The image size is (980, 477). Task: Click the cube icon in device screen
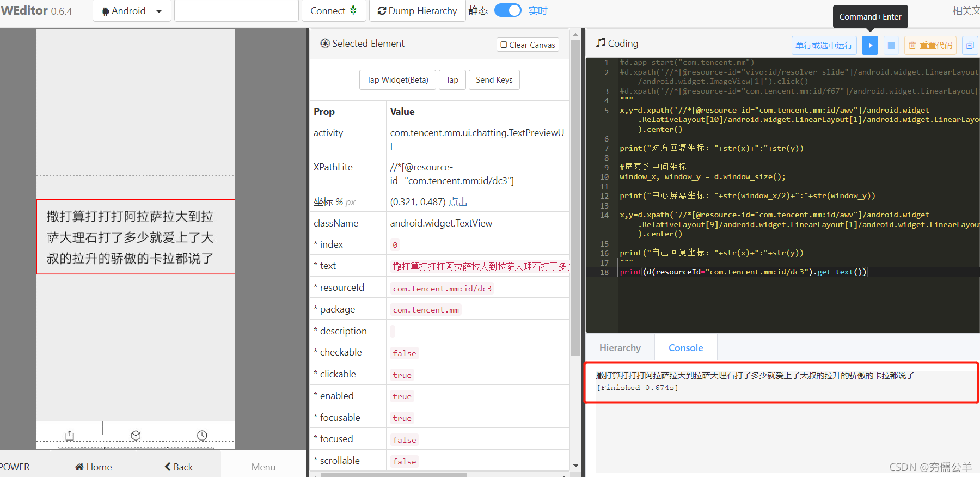tap(136, 436)
